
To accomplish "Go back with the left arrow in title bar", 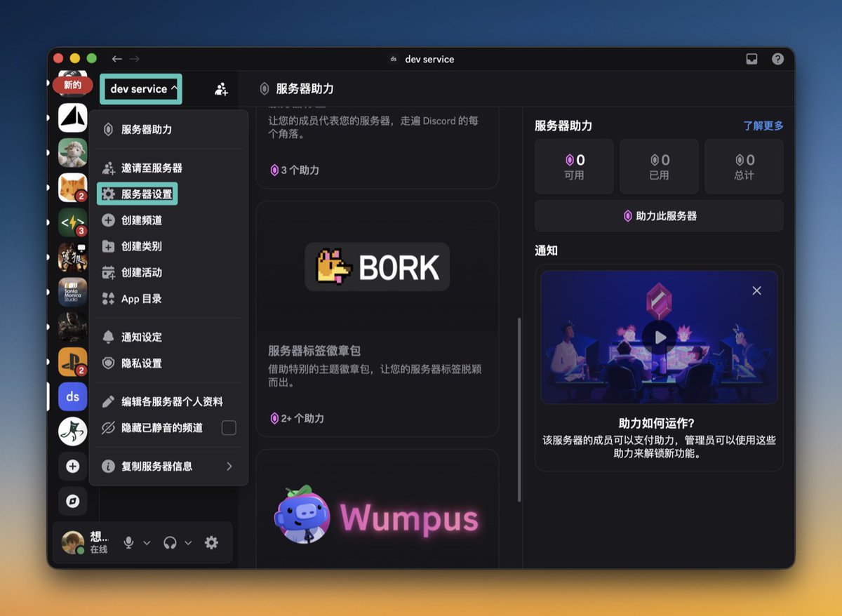I will (x=117, y=59).
